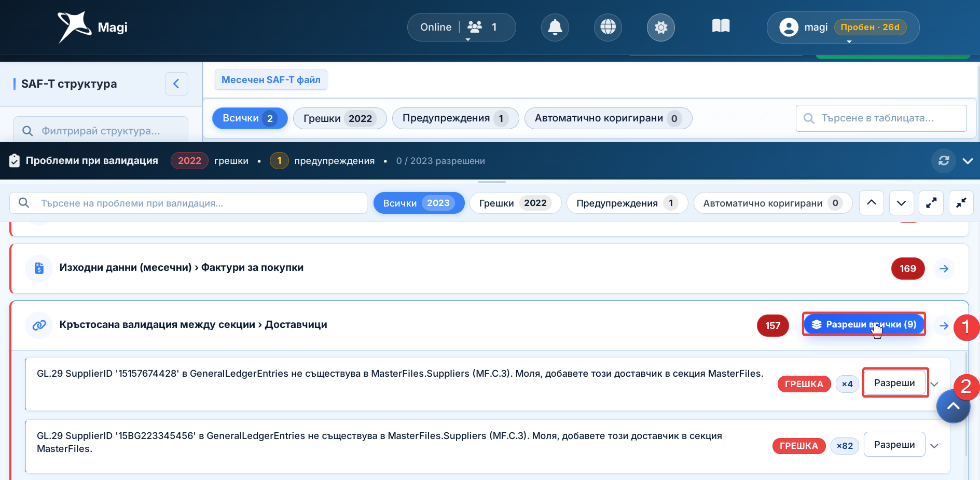Click the Филтрирай структура filter field
This screenshot has width=980, height=480.
[x=101, y=130]
